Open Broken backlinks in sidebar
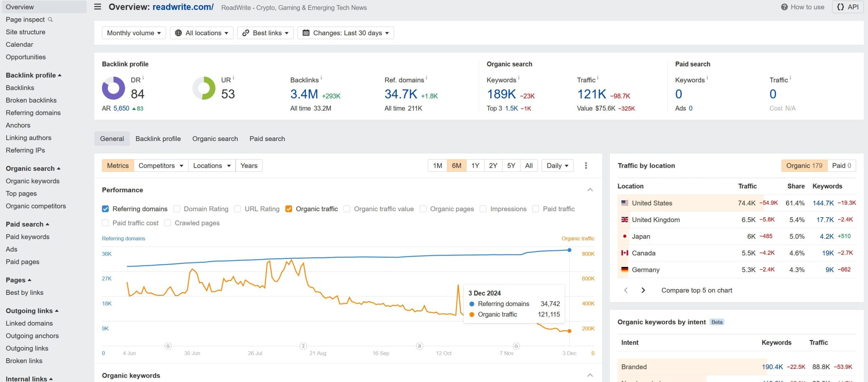The height and width of the screenshot is (382, 868). point(31,100)
